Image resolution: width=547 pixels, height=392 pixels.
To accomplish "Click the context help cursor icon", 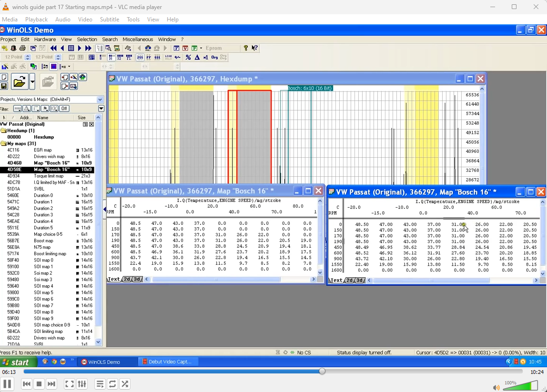I will (254, 48).
